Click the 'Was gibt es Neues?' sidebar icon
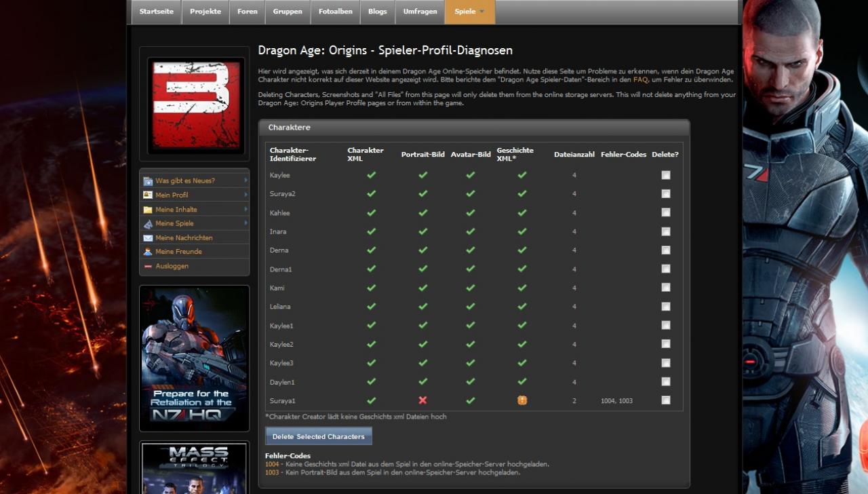This screenshot has height=494, width=868. pos(148,181)
